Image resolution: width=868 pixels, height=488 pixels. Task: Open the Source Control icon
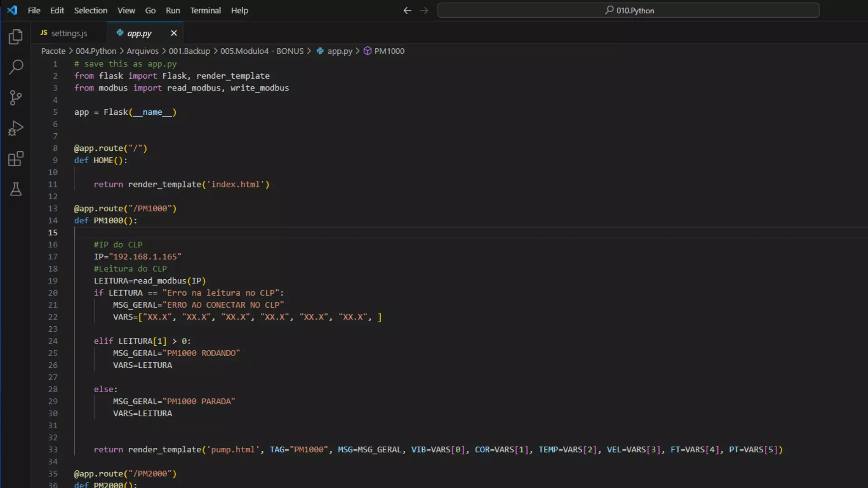tap(16, 98)
